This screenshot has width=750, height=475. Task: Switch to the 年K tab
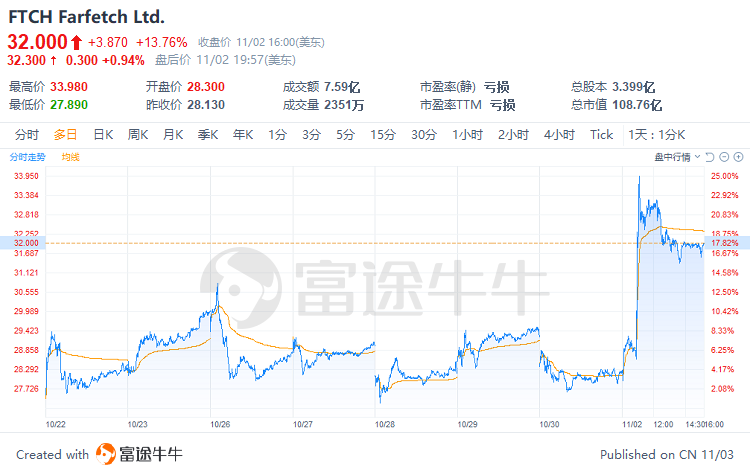coord(243,135)
